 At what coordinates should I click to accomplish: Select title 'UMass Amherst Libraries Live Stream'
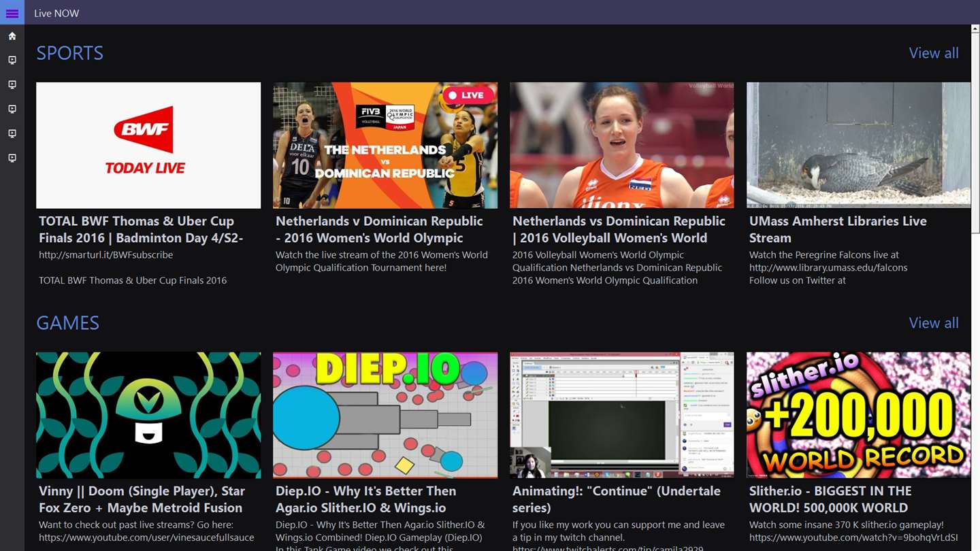[x=838, y=229]
